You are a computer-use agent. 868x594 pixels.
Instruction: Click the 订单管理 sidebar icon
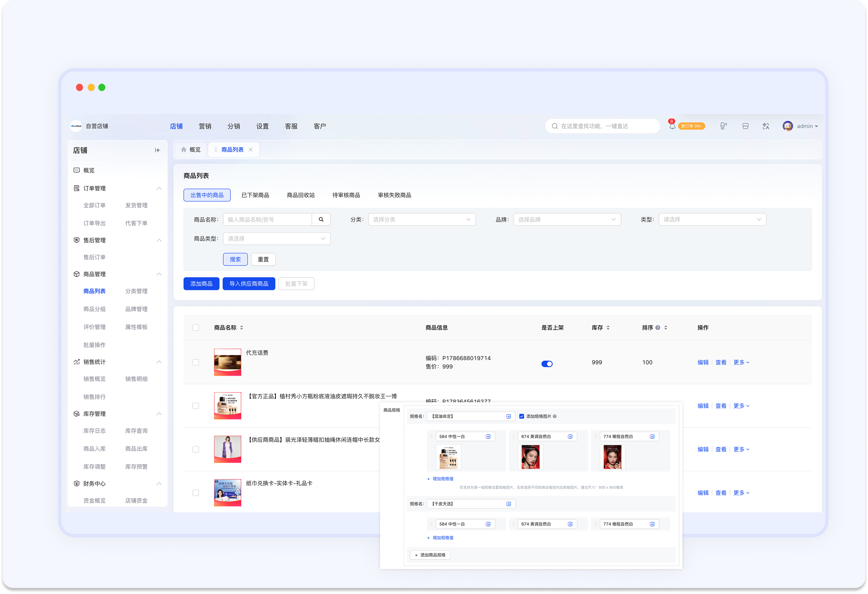point(77,188)
